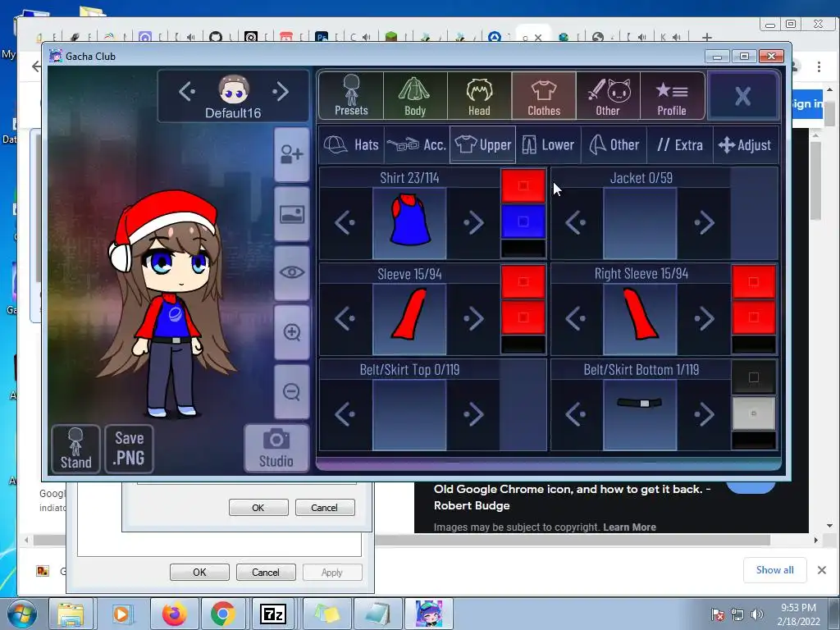Change background using the picture icon
The width and height of the screenshot is (840, 630).
pyautogui.click(x=291, y=214)
